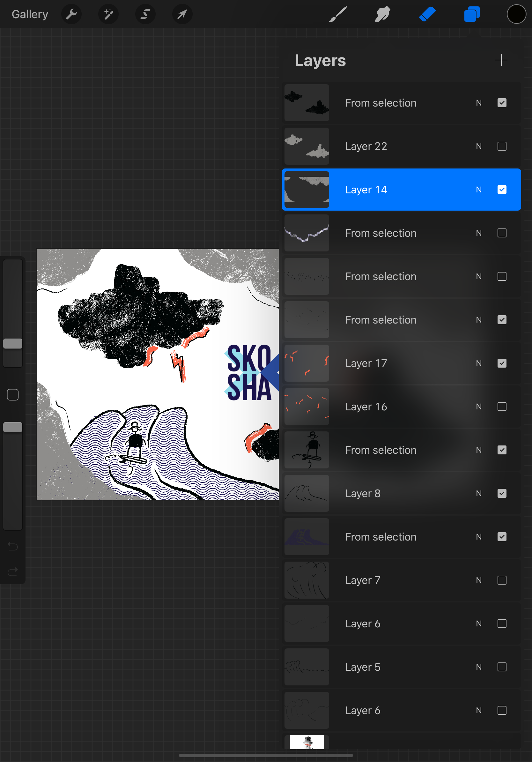Open blend mode N for Layer 17
532x762 pixels.
point(479,363)
